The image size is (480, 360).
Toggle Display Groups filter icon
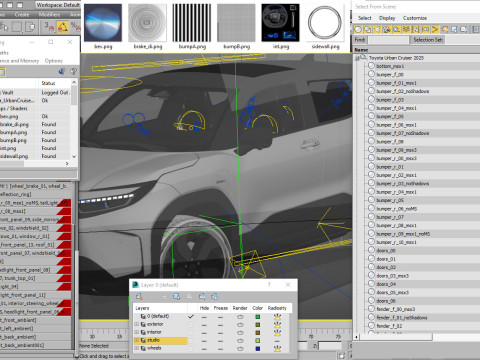pos(416,29)
